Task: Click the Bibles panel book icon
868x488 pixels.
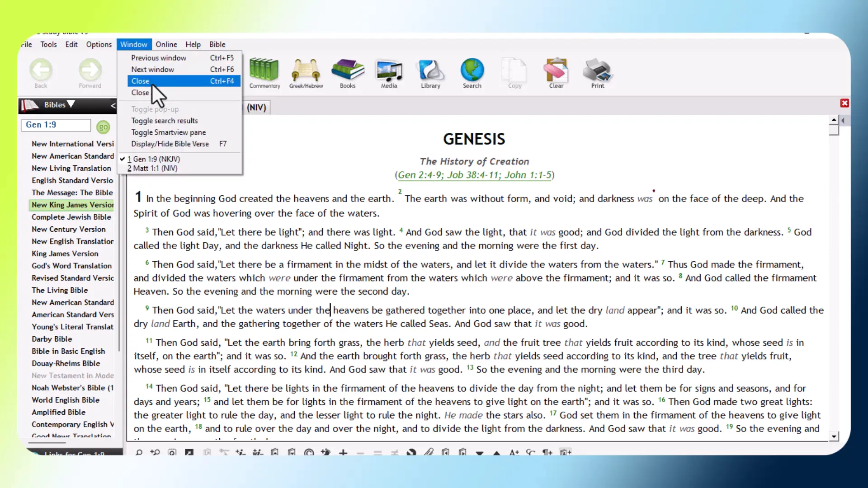Action: pyautogui.click(x=30, y=105)
